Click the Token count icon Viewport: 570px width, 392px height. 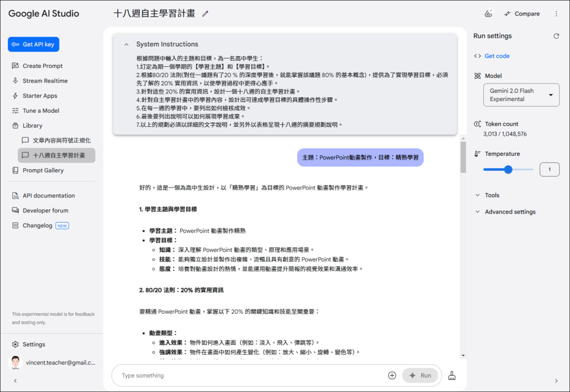(477, 124)
